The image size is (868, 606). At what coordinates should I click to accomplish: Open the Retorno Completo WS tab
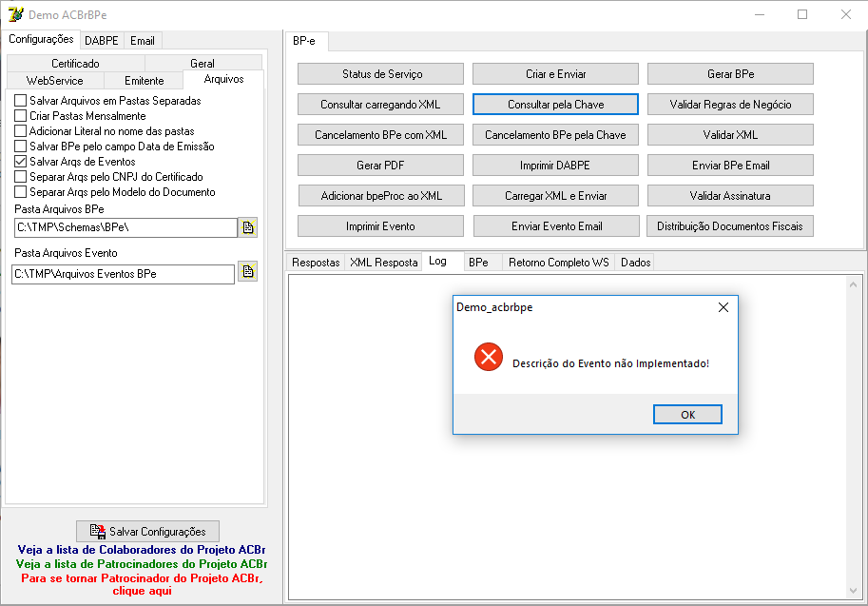pyautogui.click(x=559, y=262)
